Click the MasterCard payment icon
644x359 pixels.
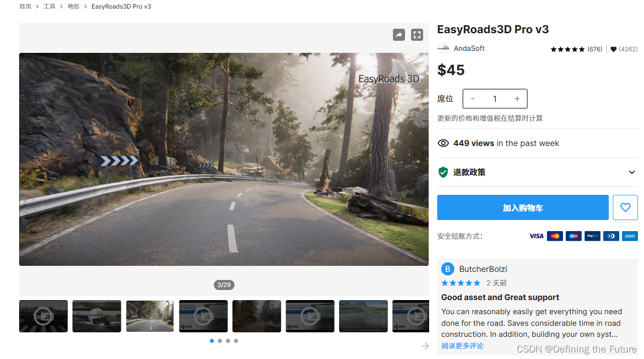click(555, 236)
